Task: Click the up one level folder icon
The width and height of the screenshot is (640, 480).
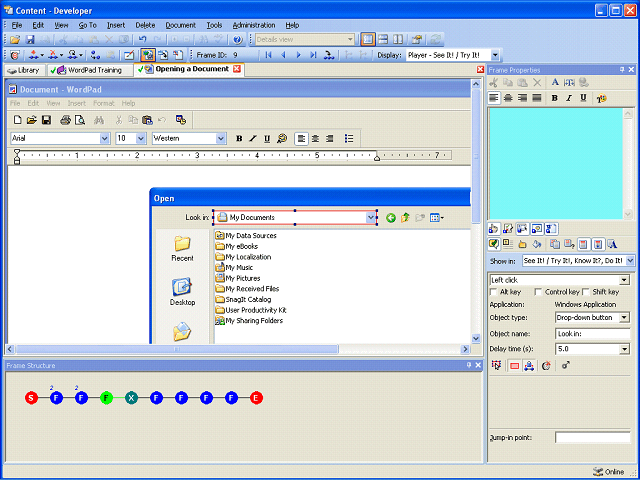Action: coord(405,218)
